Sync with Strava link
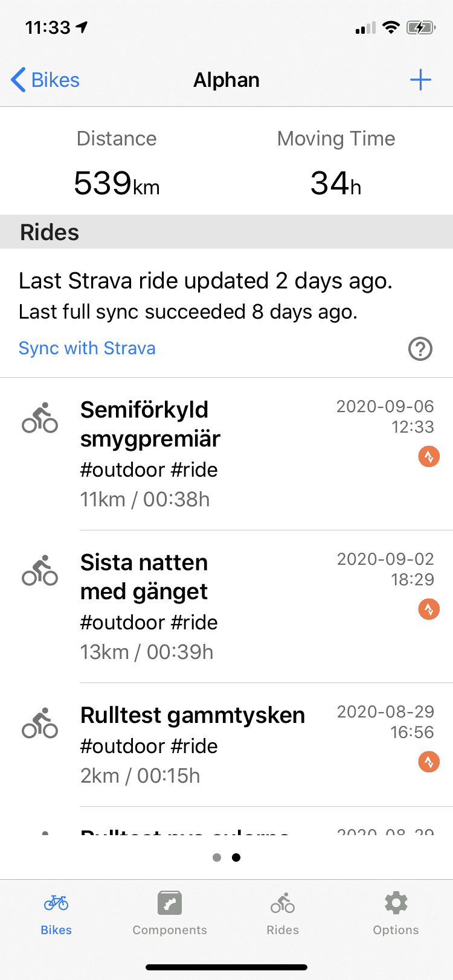 tap(87, 348)
